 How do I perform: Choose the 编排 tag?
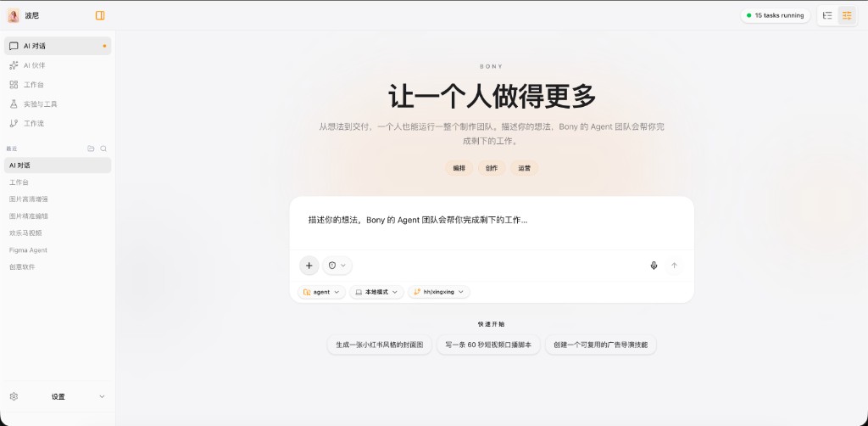click(459, 168)
